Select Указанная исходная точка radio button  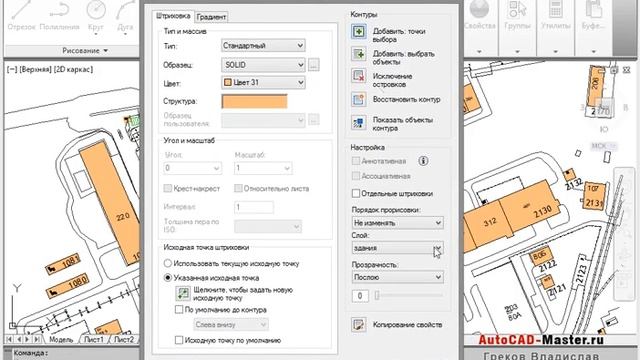tap(167, 278)
